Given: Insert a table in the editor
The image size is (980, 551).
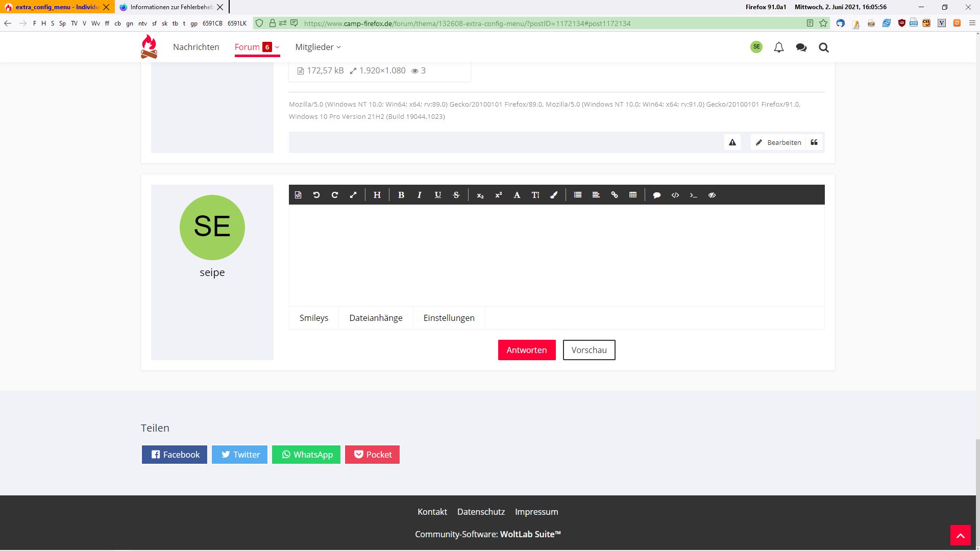Looking at the screenshot, I should pos(633,195).
